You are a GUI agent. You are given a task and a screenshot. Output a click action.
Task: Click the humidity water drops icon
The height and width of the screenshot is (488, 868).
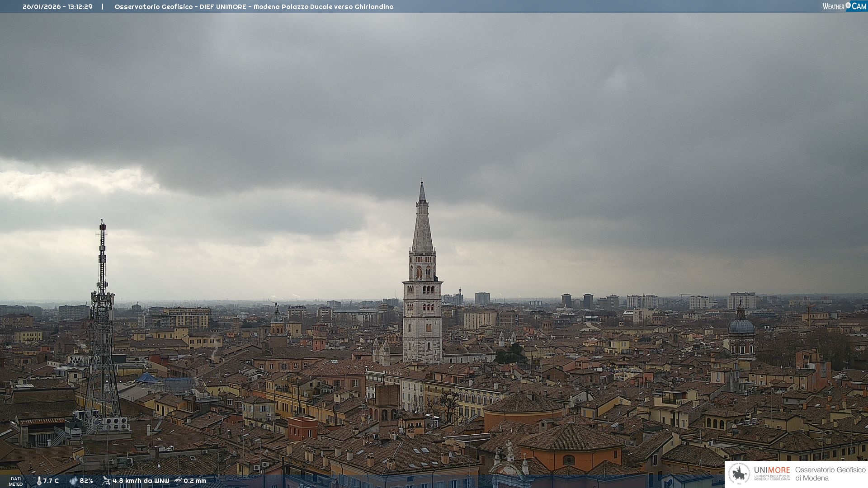pyautogui.click(x=74, y=481)
